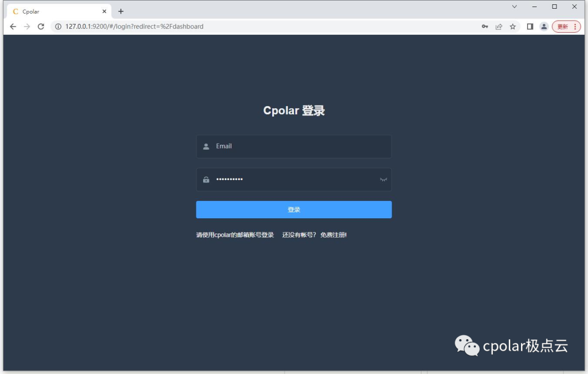This screenshot has width=588, height=374.
Task: Open the saved passwords key icon
Action: pos(485,27)
